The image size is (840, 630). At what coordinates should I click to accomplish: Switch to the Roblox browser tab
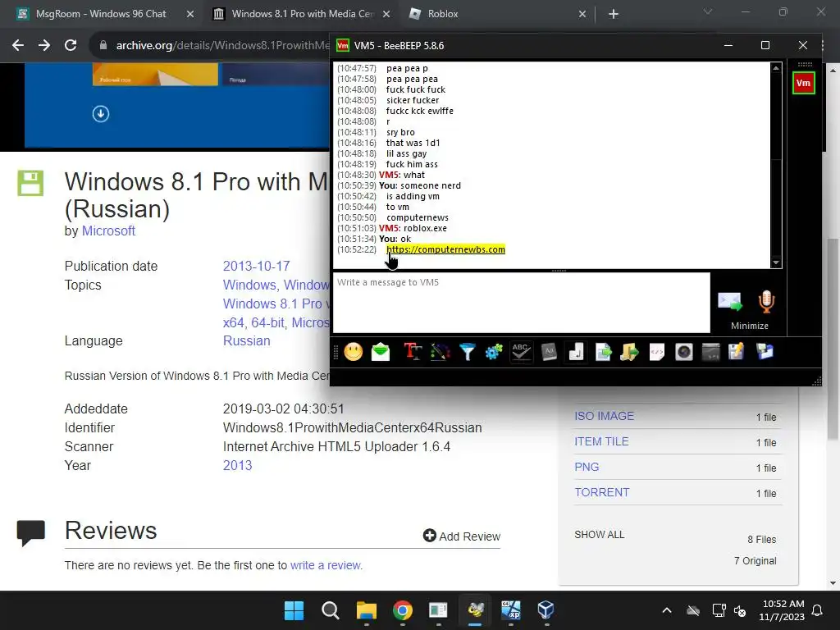click(442, 14)
